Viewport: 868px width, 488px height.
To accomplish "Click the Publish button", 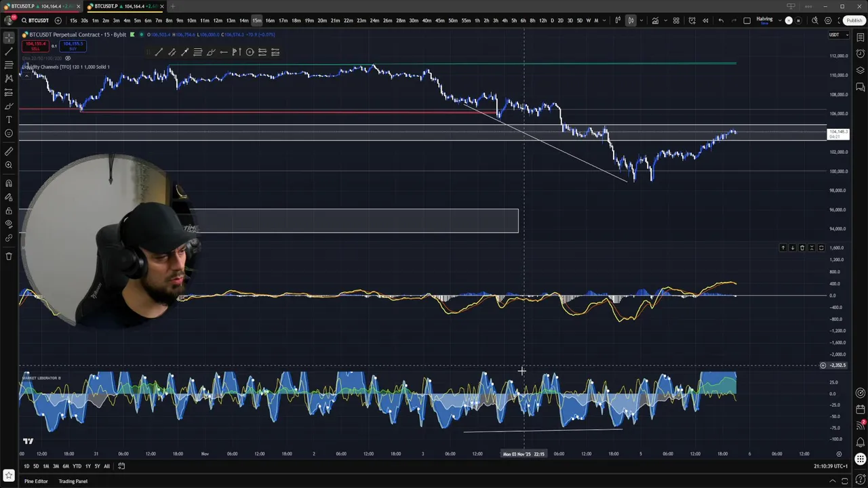I will click(854, 20).
